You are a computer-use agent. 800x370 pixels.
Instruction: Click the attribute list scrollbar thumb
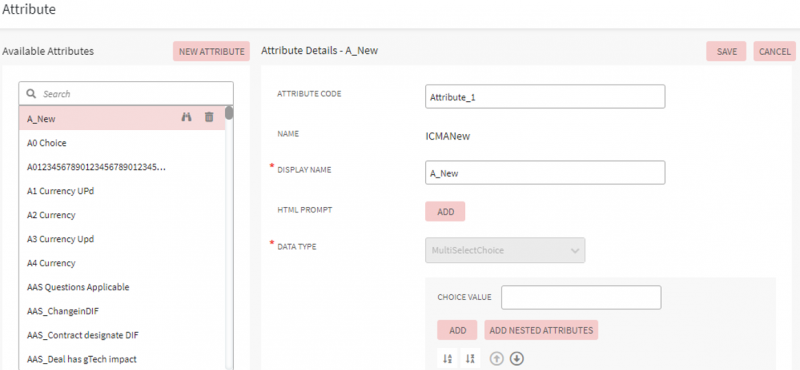[229, 113]
